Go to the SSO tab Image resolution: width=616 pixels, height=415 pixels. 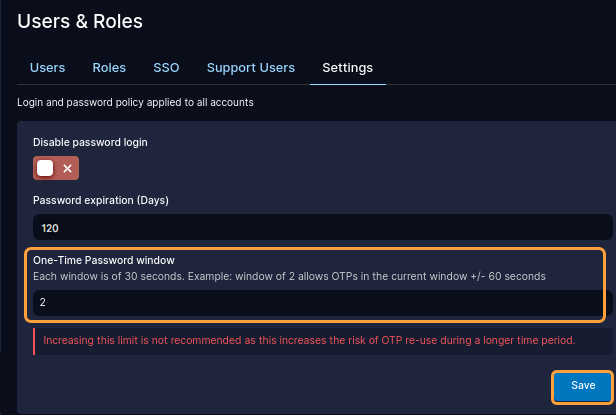(x=166, y=68)
